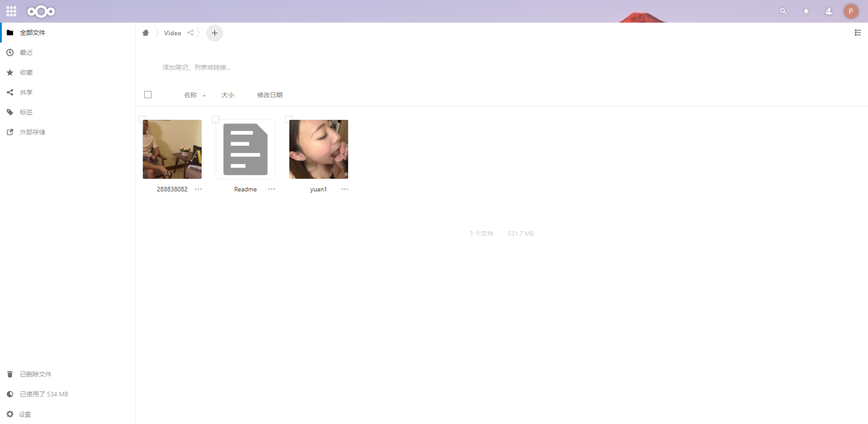The image size is (868, 424).
Task: Open the 标签 (tags) section
Action: 26,112
